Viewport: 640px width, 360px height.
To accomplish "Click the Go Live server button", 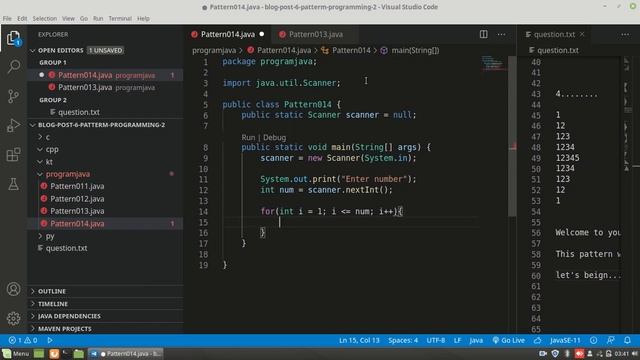I will (x=508, y=340).
